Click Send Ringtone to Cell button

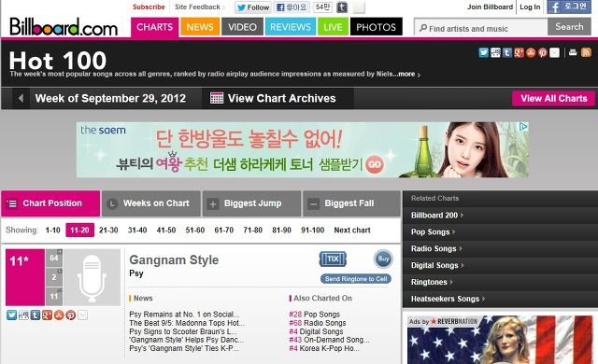[x=355, y=279]
